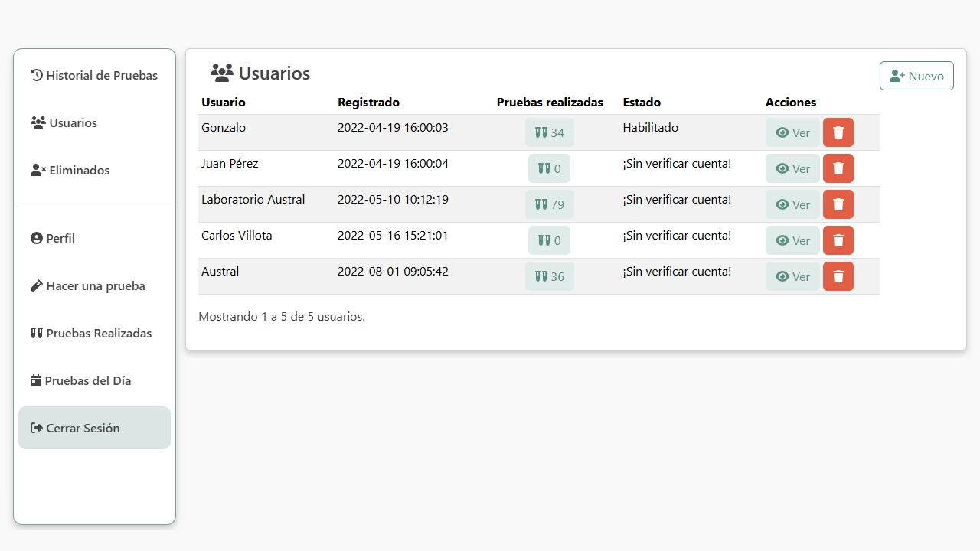Click Ver for Juan Pérez
980x551 pixels.
pos(792,168)
